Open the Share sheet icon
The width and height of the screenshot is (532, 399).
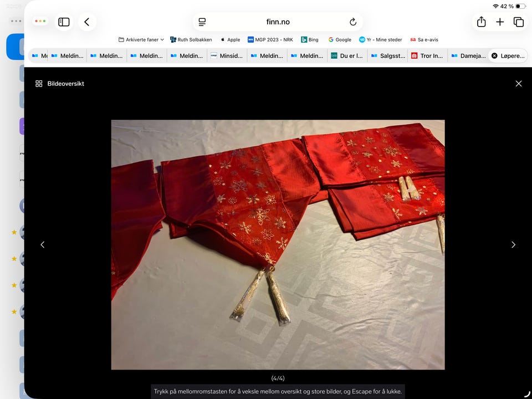tap(481, 22)
